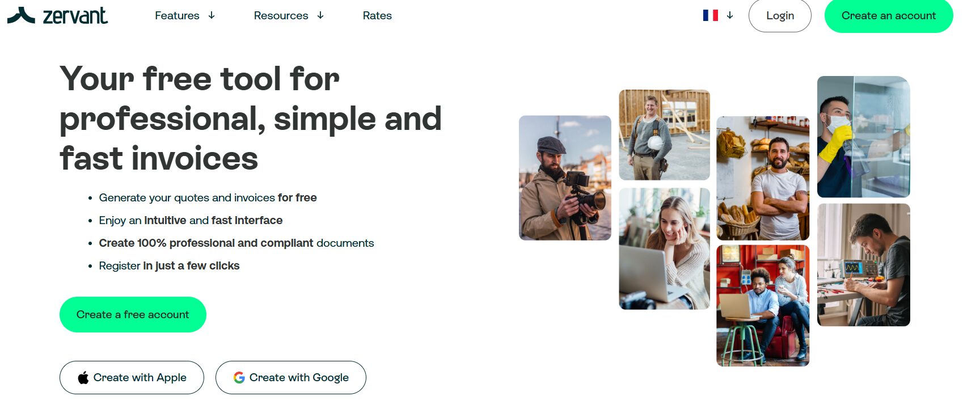Viewport: 980px width, 413px height.
Task: Click the woman smiling at laptop photo
Action: click(664, 248)
